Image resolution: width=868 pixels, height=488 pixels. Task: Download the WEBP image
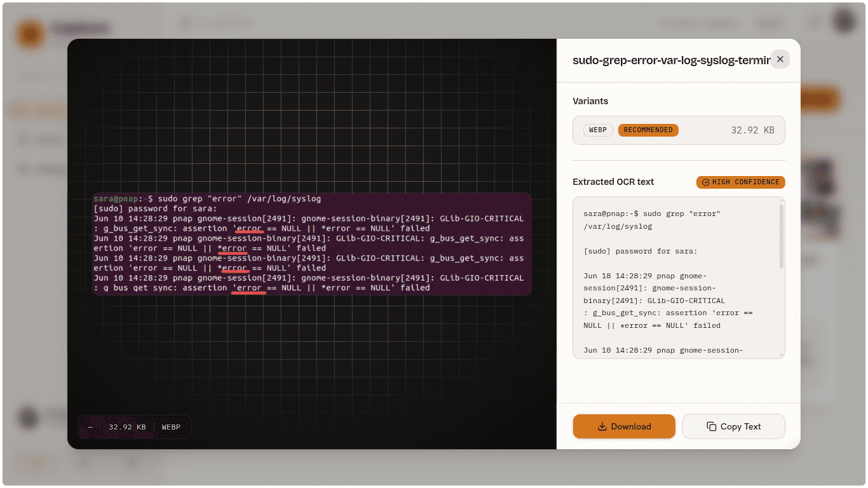coord(624,426)
